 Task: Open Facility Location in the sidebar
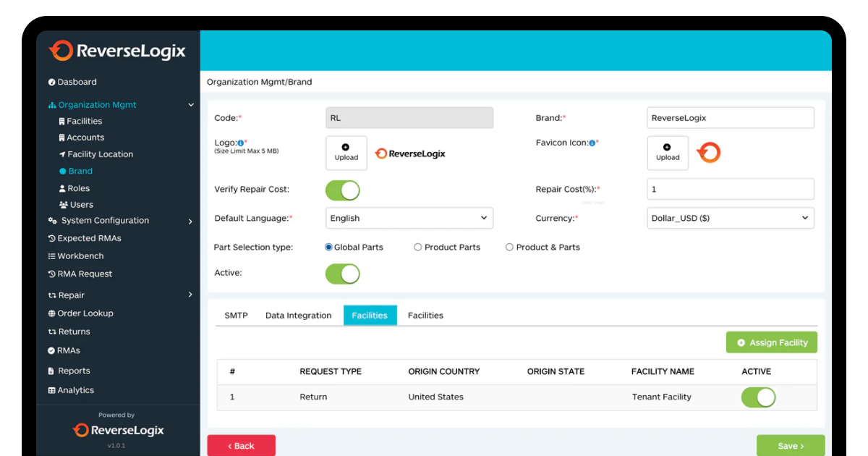pyautogui.click(x=96, y=154)
